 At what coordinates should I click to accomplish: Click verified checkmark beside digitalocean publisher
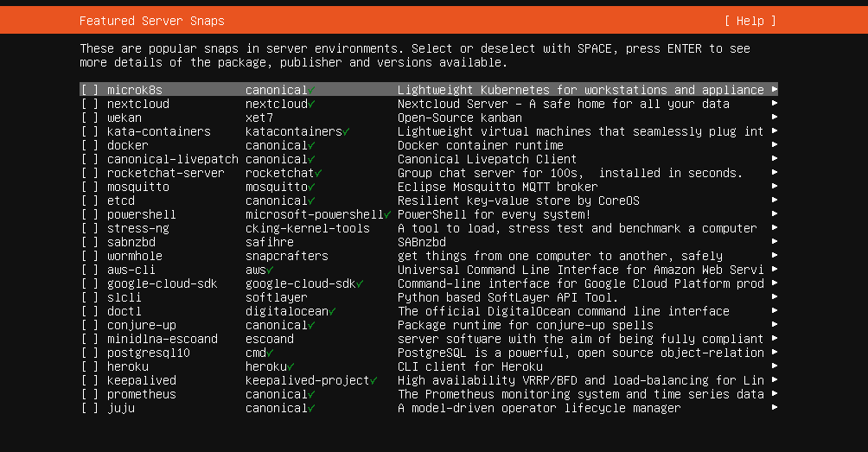(332, 311)
